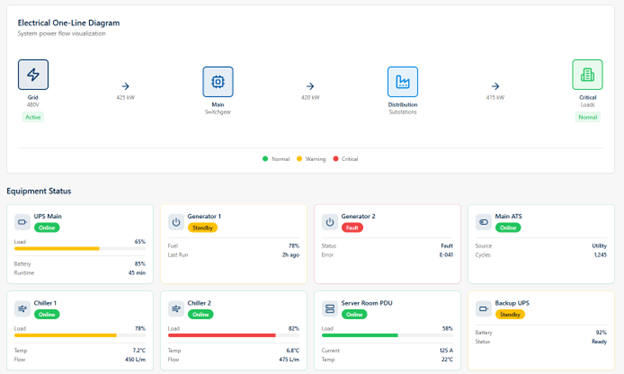624x374 pixels.
Task: Click the Chiller 1 load progress bar
Action: [x=80, y=335]
